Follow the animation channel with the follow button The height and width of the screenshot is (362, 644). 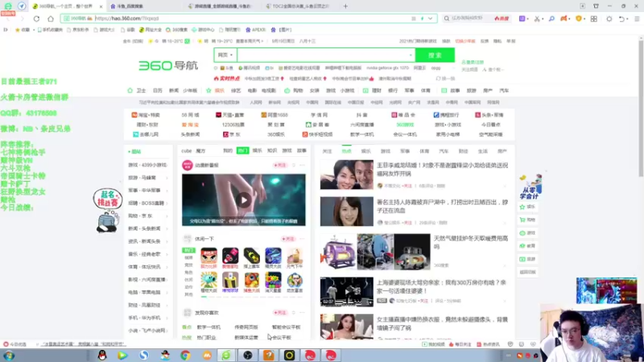click(x=279, y=165)
